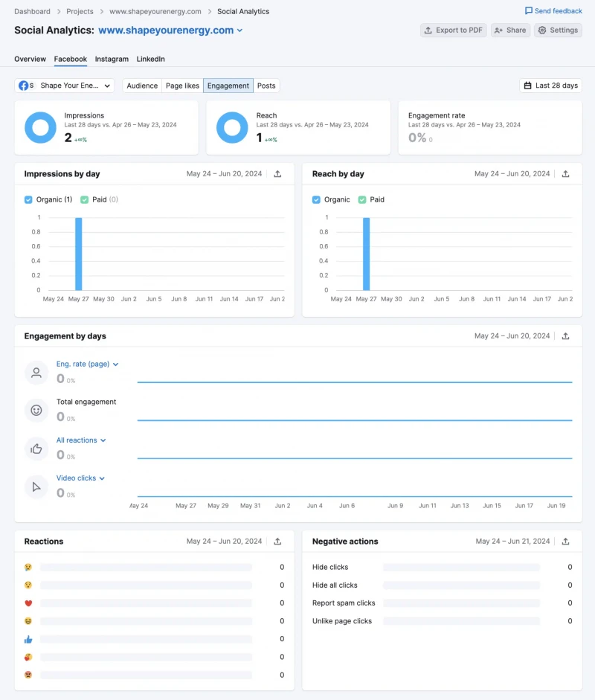Click the calendar icon in date range
The image size is (595, 700).
coord(527,86)
